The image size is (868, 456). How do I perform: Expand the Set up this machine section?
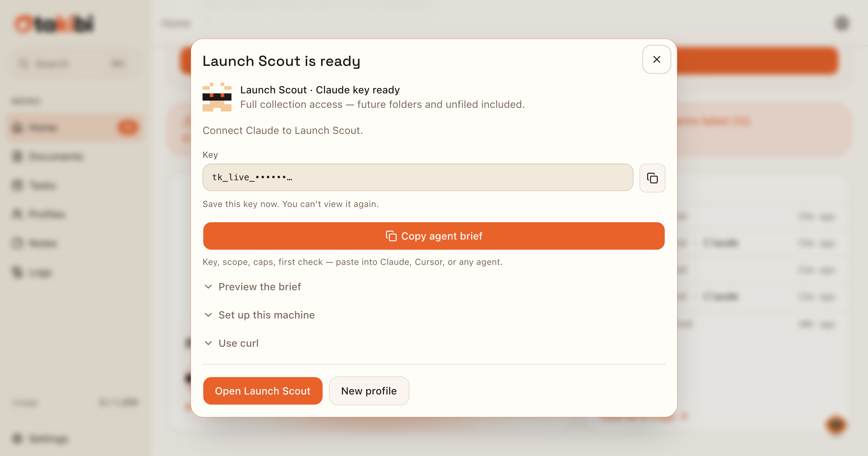tap(259, 315)
